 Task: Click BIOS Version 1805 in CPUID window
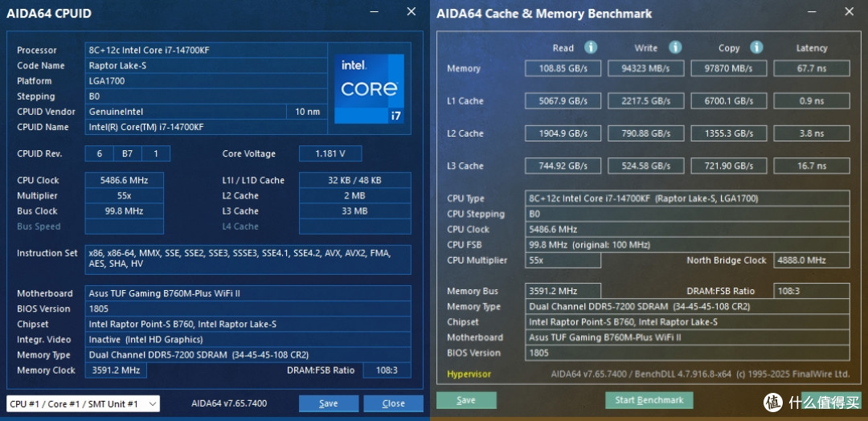click(248, 309)
